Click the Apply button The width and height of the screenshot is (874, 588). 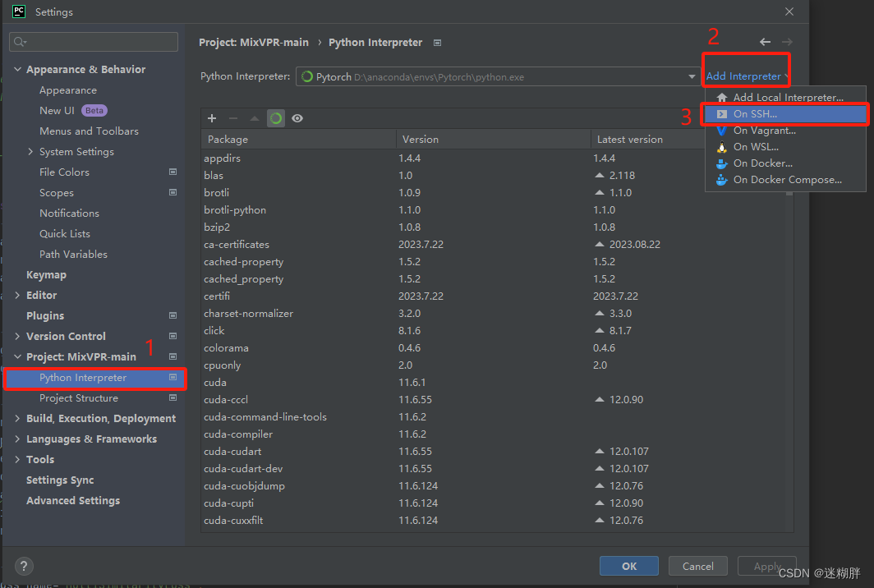coord(767,566)
